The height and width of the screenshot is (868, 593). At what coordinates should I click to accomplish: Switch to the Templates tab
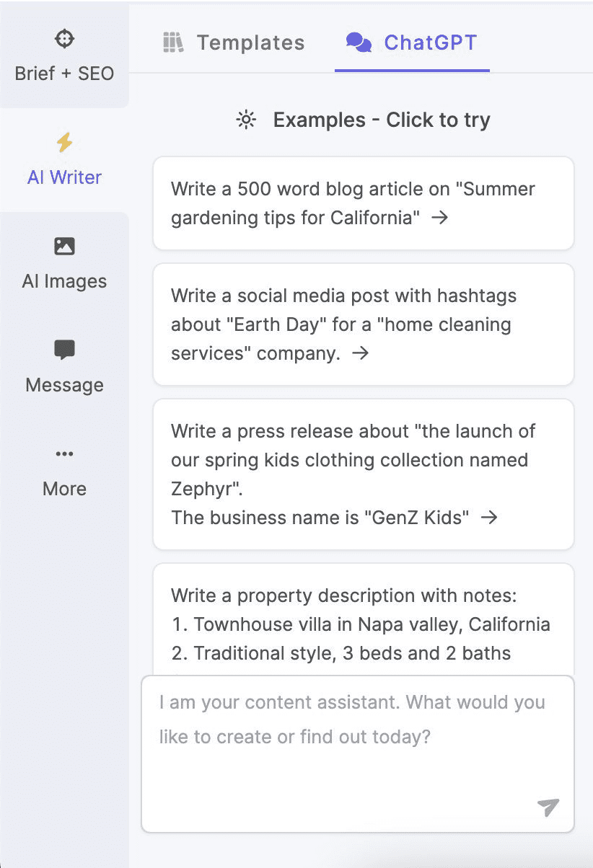click(x=233, y=43)
